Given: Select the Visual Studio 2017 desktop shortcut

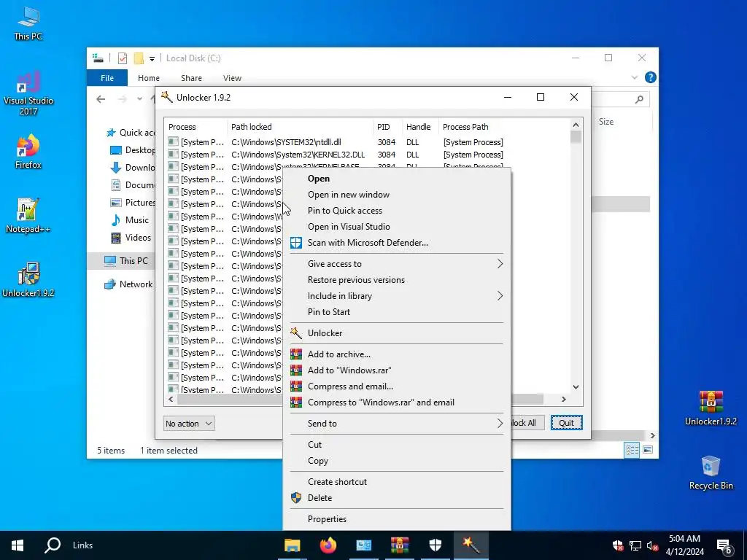Looking at the screenshot, I should point(28,94).
